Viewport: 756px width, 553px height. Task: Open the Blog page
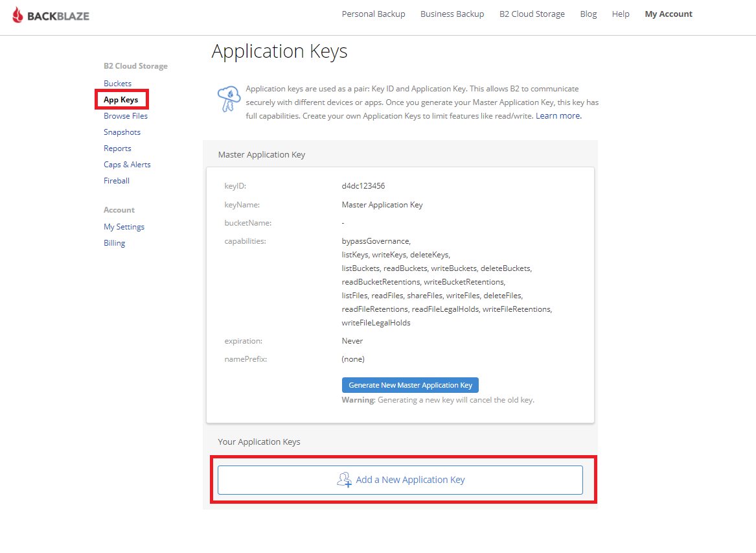pyautogui.click(x=588, y=14)
